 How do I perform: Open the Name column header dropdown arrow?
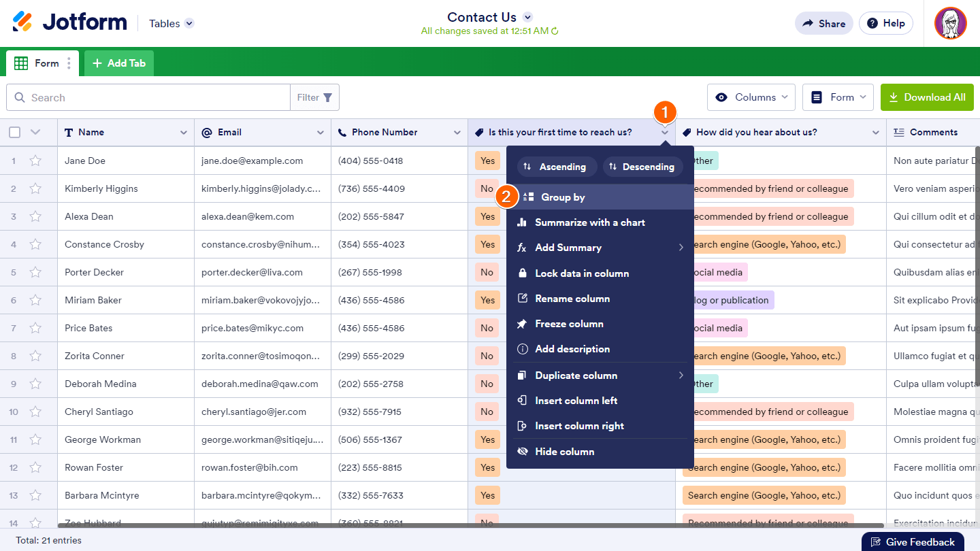183,133
